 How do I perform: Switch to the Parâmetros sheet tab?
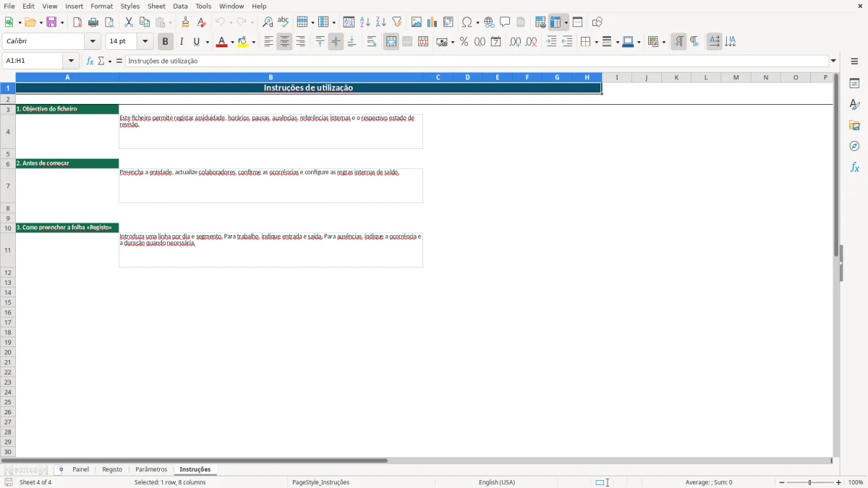151,470
